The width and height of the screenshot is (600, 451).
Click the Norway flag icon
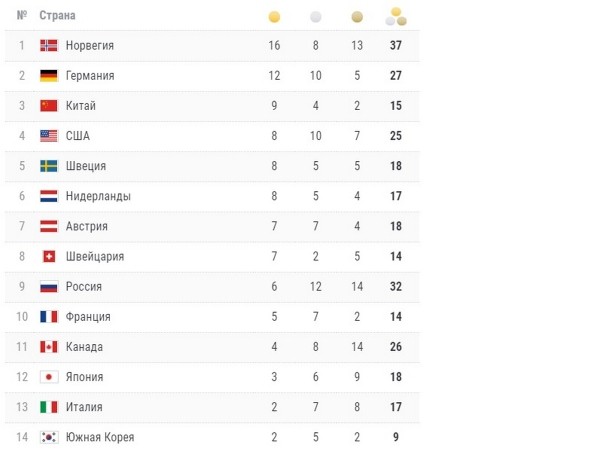(x=48, y=46)
